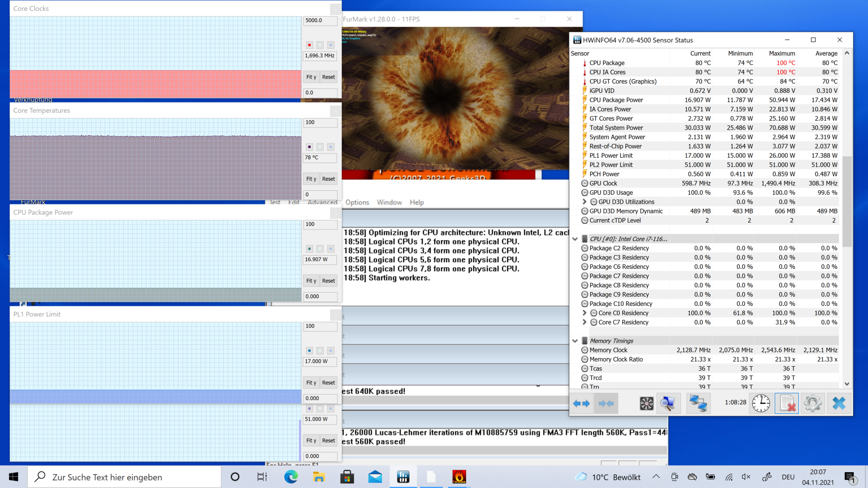This screenshot has height=488, width=868.
Task: Click Fit y in the PL1 Power Limit graph
Action: tap(311, 383)
